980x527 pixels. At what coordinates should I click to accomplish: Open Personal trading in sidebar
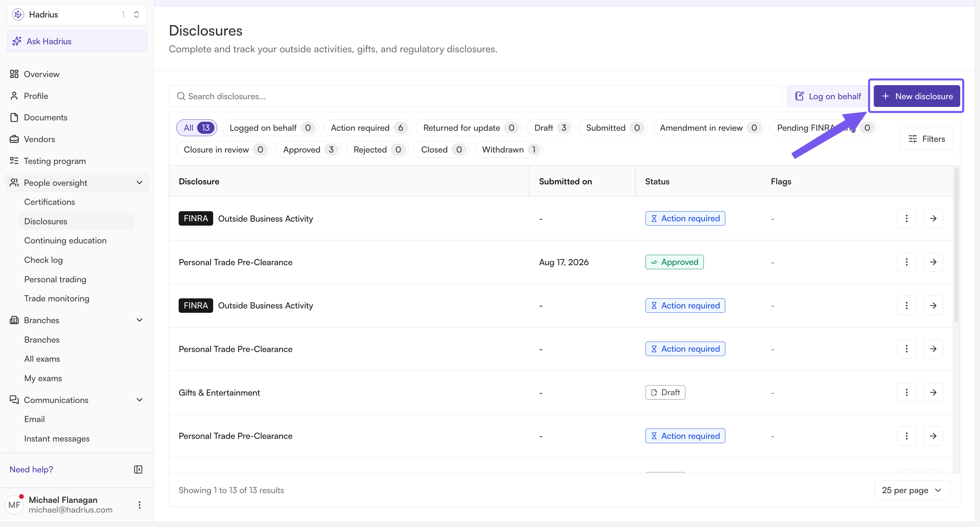pos(55,279)
